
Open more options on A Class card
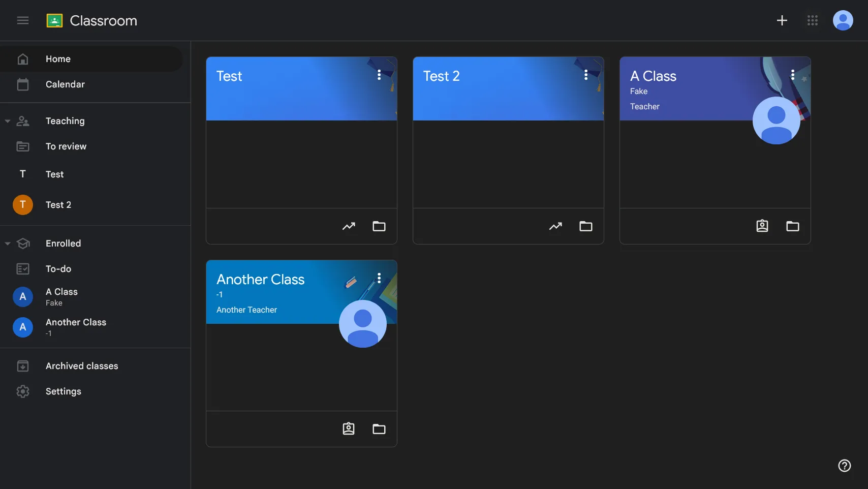click(793, 75)
